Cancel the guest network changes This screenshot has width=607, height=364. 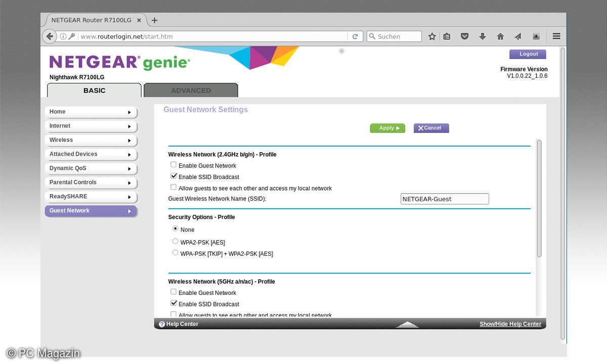tap(431, 128)
